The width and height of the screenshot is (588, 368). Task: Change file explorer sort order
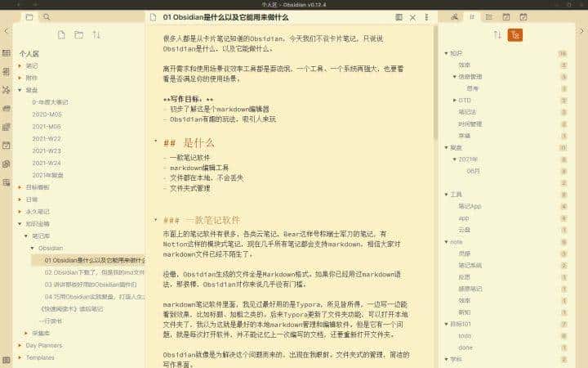(x=96, y=35)
